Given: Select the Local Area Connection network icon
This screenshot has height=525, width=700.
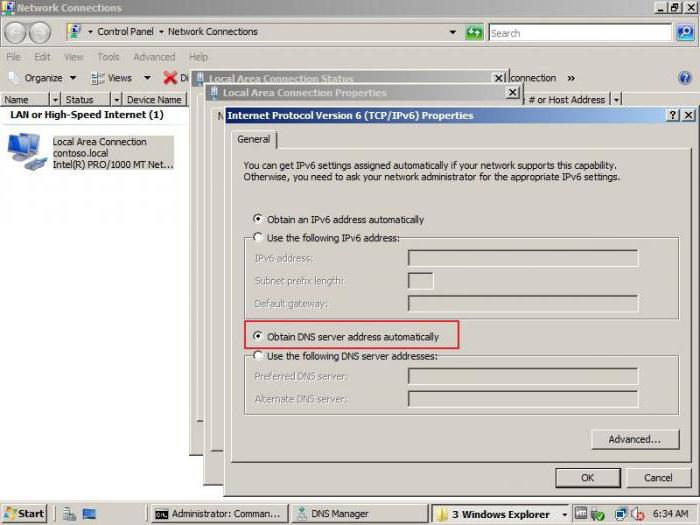Looking at the screenshot, I should pyautogui.click(x=25, y=152).
